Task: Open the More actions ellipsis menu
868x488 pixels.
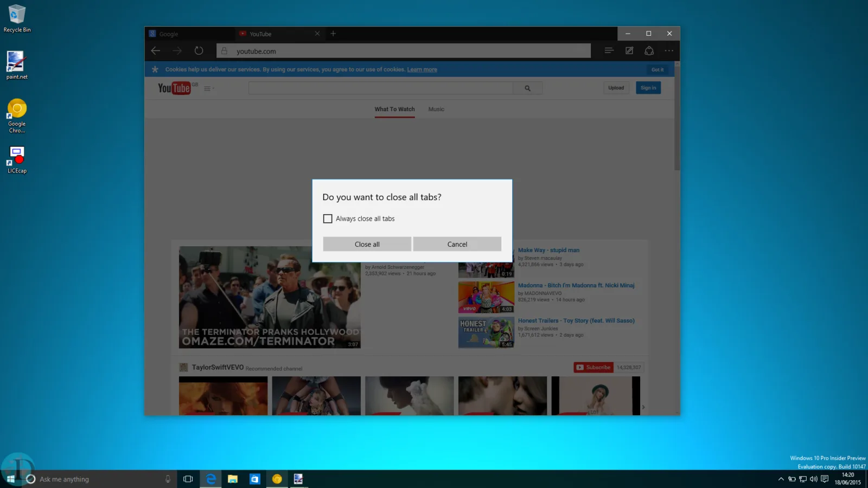Action: point(669,50)
